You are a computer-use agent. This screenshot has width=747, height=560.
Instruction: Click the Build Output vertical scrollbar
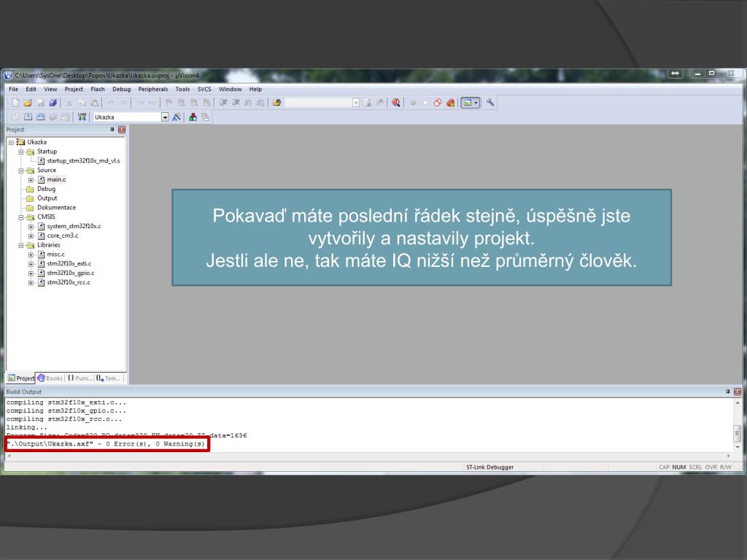(738, 425)
